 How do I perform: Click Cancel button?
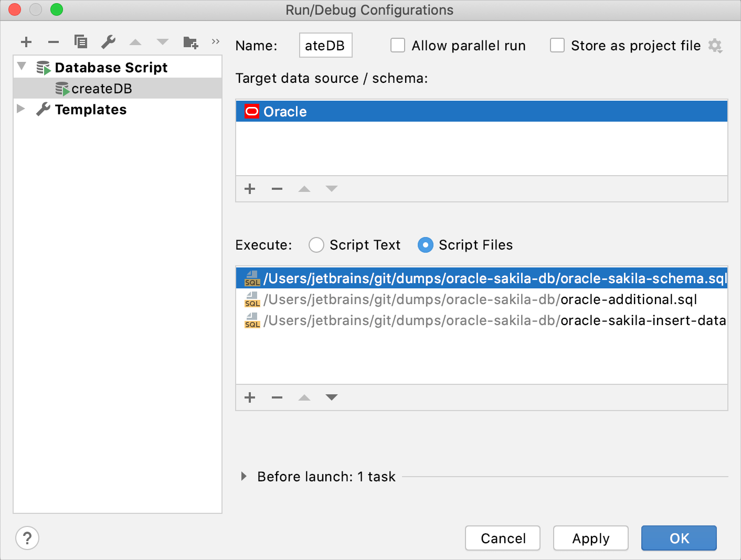(503, 538)
